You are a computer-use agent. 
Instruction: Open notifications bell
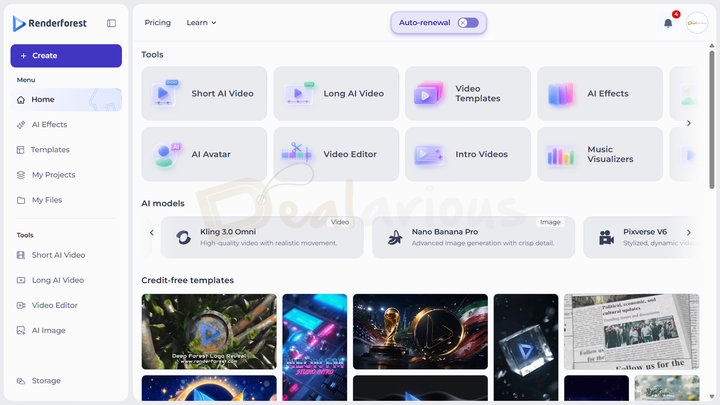tap(668, 22)
